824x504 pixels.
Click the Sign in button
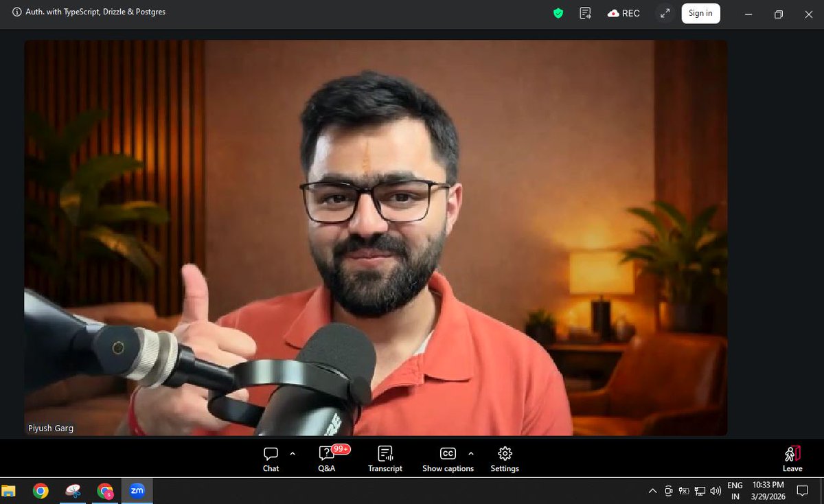[700, 13]
